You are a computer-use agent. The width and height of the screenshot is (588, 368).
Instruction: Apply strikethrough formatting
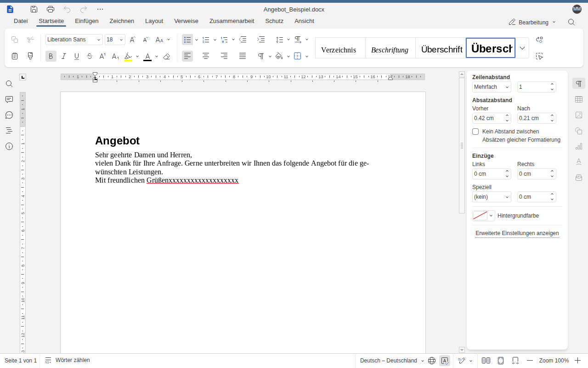90,56
